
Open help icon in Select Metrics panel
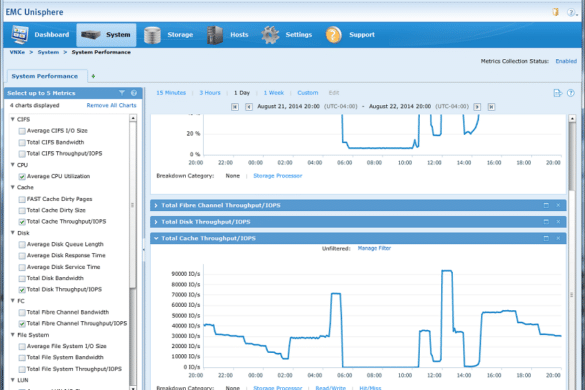coord(134,93)
